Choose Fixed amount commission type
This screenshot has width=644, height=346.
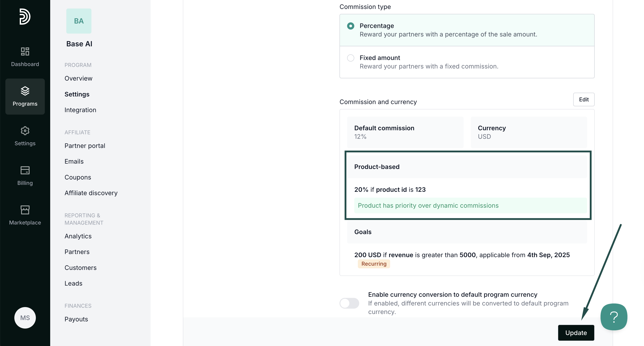coord(350,58)
